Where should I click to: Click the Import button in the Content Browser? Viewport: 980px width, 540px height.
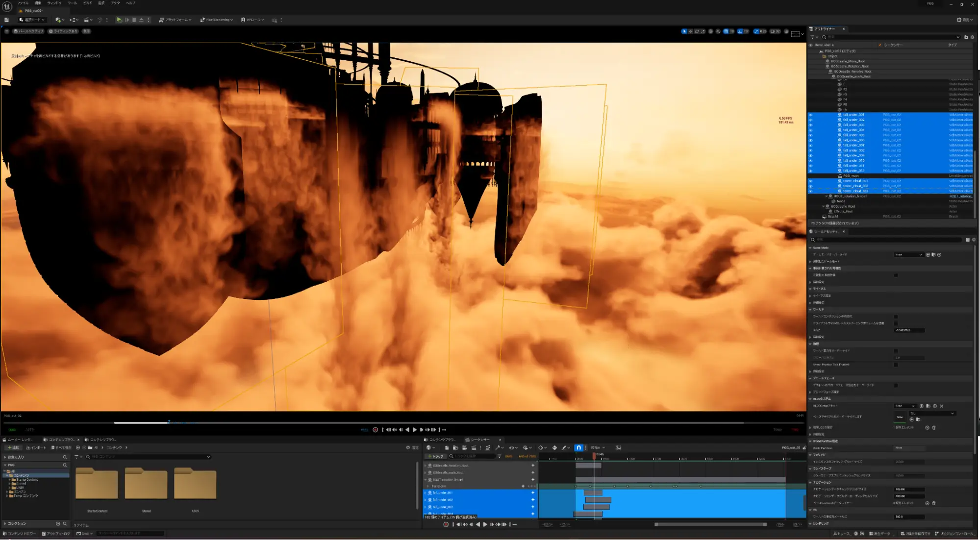(37, 448)
